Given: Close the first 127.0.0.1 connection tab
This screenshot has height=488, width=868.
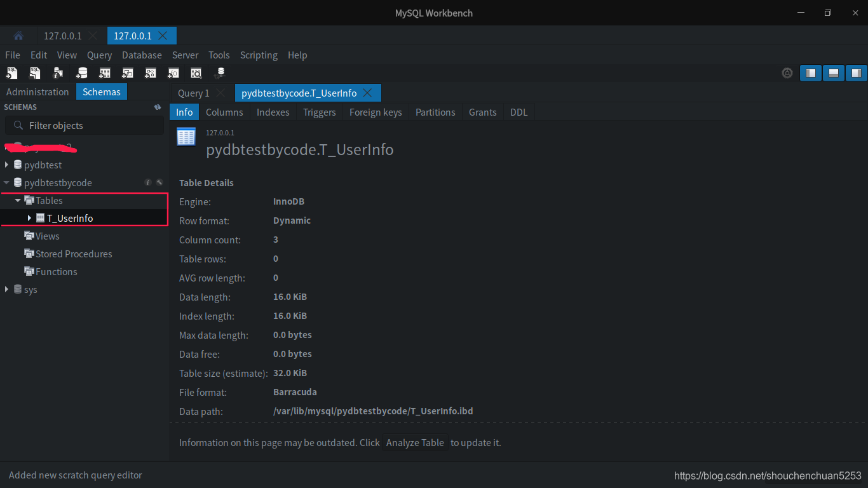Looking at the screenshot, I should click(93, 36).
